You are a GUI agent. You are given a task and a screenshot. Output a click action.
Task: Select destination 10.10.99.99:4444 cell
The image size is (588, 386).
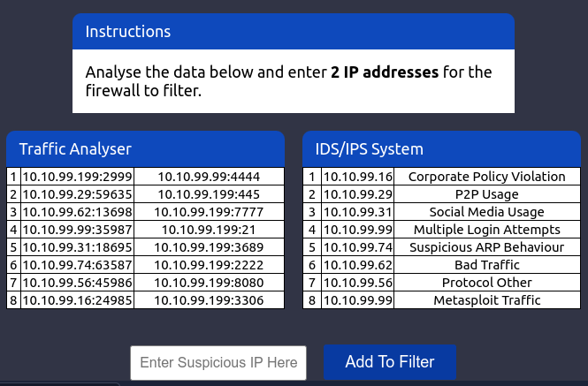(x=209, y=177)
